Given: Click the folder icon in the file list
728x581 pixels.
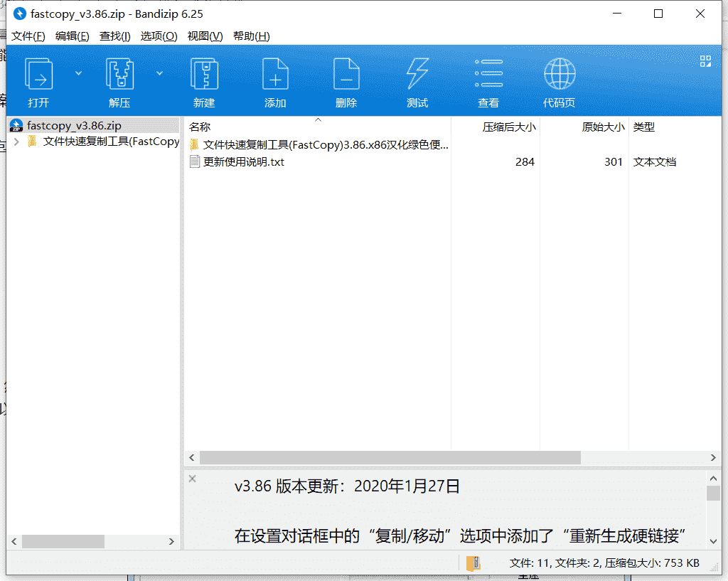Looking at the screenshot, I should tap(195, 145).
